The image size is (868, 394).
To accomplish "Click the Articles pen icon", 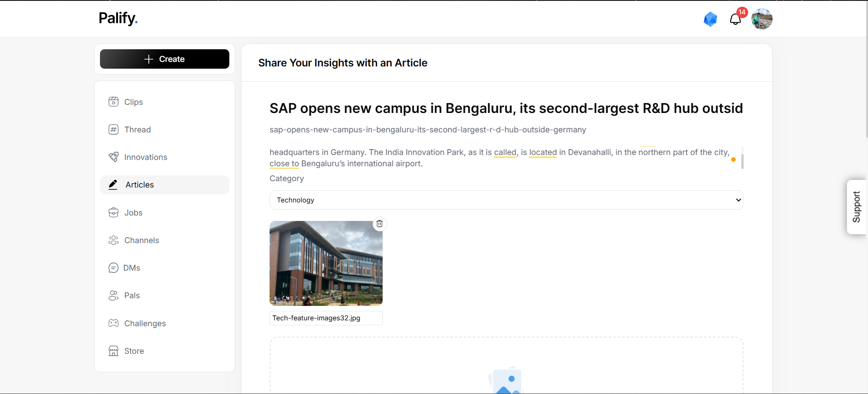I will tap(113, 185).
